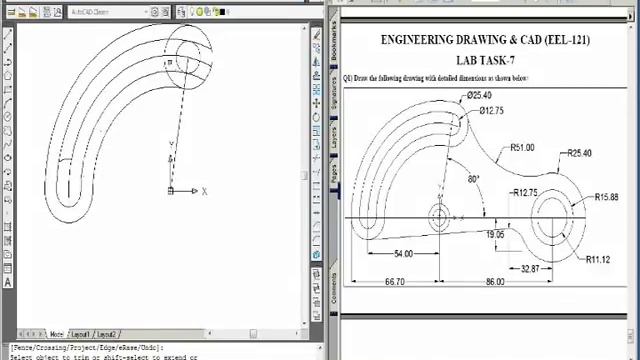640x360 pixels.
Task: Switch to the Layout2 tab
Action: pyautogui.click(x=107, y=334)
